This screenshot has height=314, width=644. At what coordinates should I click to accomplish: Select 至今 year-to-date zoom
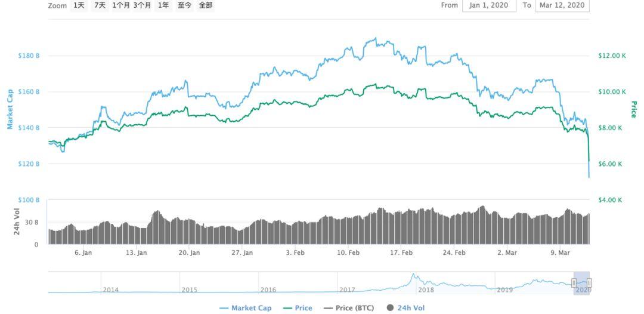point(184,5)
